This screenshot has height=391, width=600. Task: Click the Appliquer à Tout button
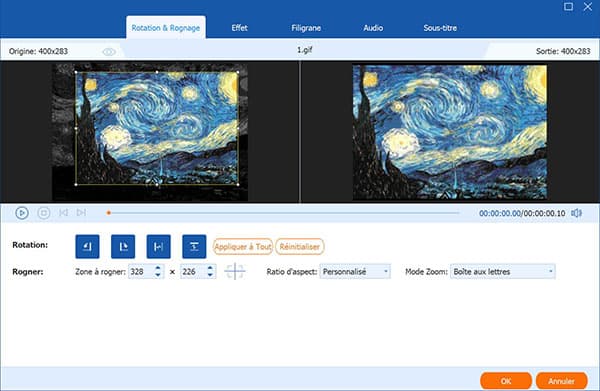(x=243, y=247)
